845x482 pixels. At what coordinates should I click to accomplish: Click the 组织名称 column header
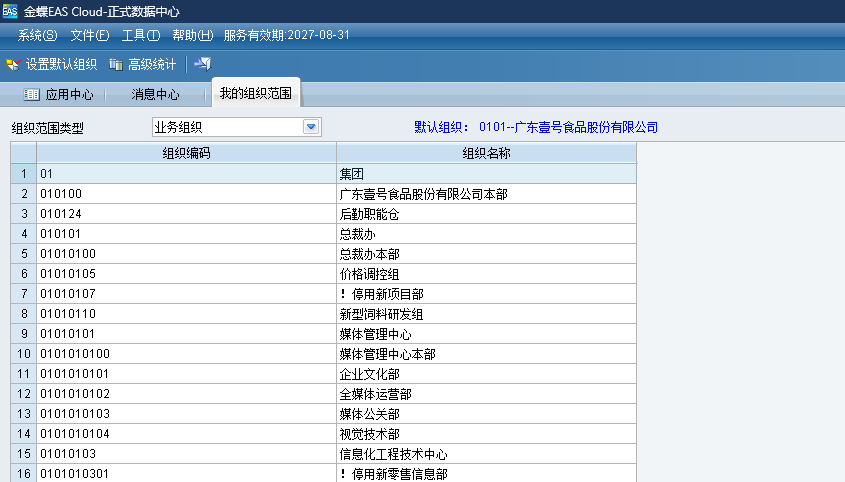tap(486, 153)
